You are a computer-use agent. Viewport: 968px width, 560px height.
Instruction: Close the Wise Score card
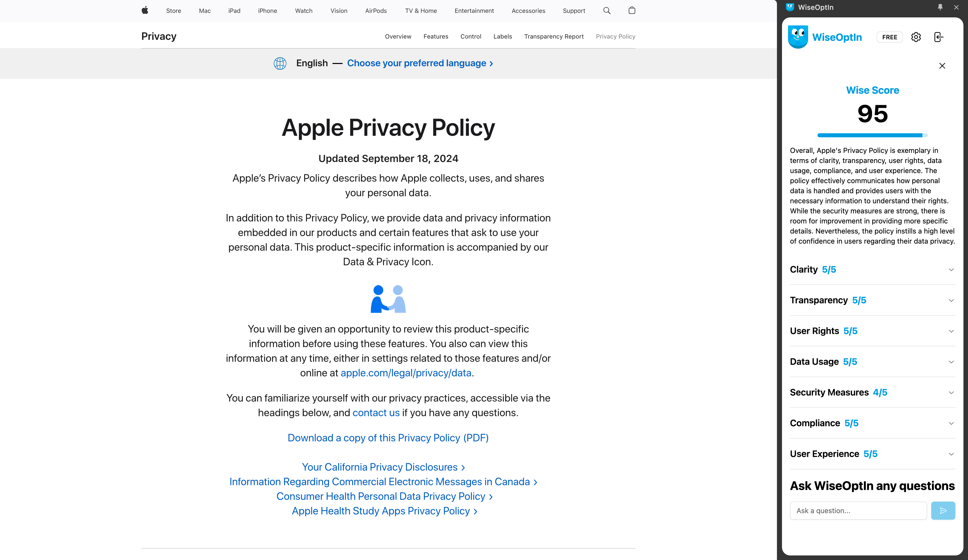tap(942, 66)
